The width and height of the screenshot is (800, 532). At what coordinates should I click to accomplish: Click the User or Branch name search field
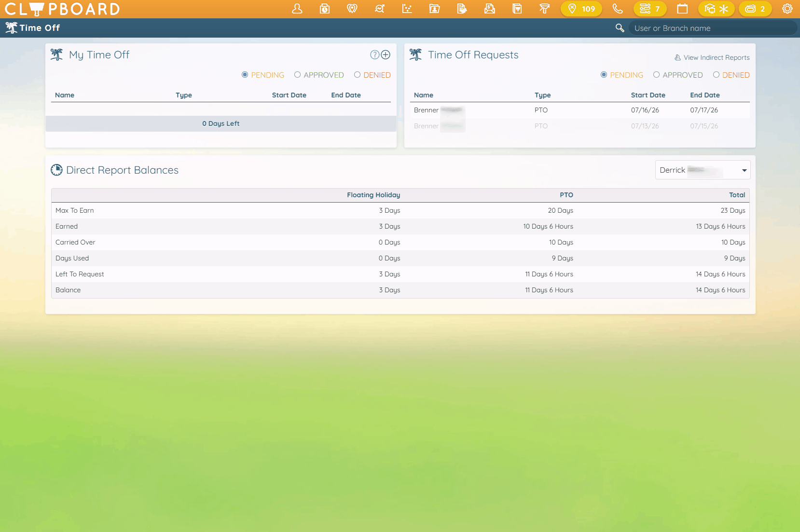(x=712, y=28)
